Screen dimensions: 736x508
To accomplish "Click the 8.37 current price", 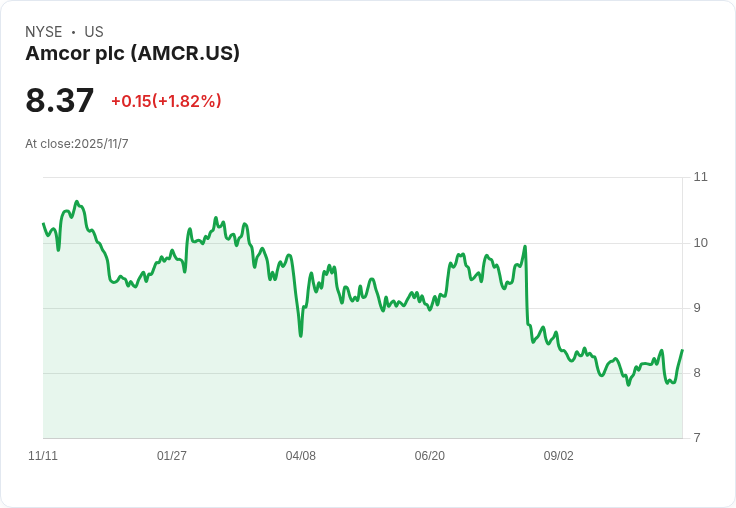I will (x=60, y=100).
